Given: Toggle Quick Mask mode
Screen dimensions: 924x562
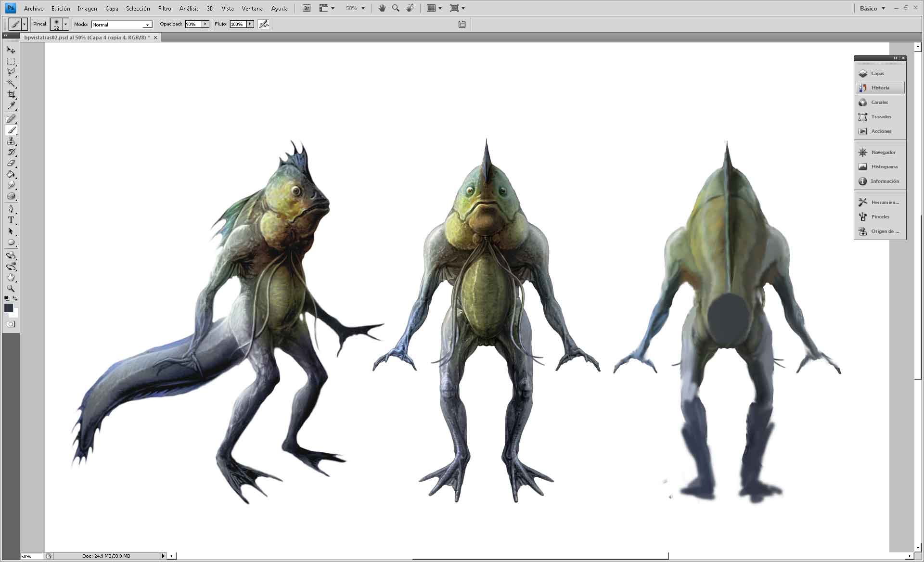Looking at the screenshot, I should 11,324.
